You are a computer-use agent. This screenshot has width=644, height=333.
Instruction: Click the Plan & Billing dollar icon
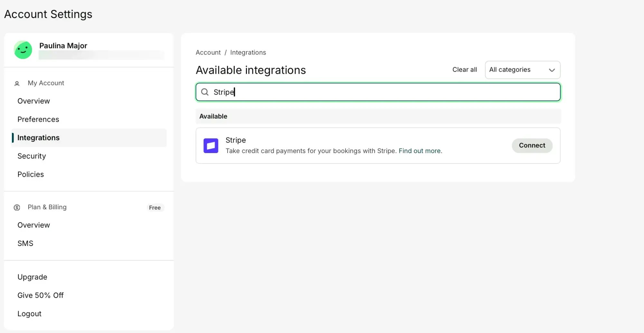pos(17,208)
